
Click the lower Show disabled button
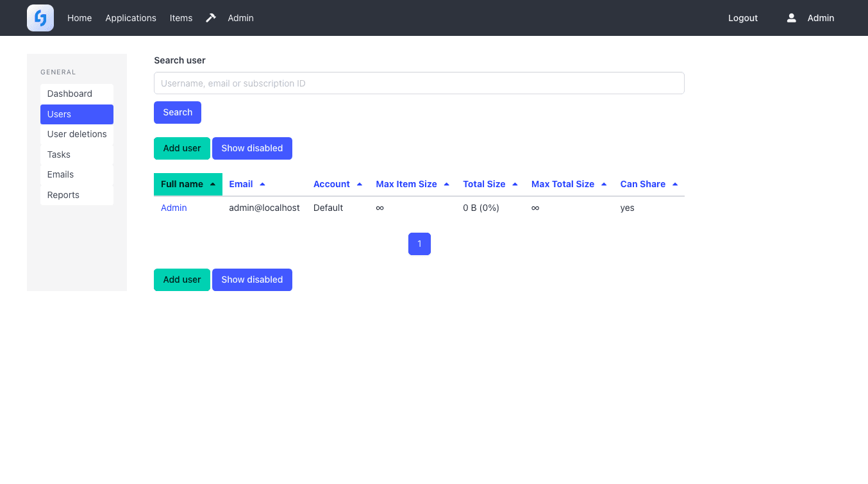(x=252, y=280)
